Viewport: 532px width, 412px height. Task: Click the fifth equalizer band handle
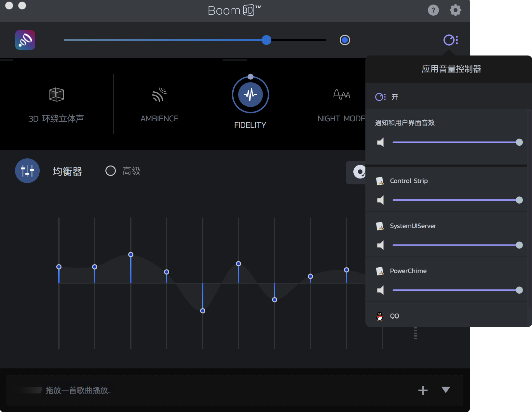click(x=203, y=311)
